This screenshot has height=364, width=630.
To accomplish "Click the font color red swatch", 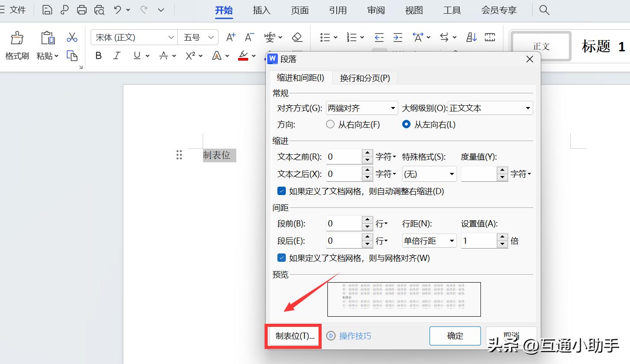I will pos(243,56).
